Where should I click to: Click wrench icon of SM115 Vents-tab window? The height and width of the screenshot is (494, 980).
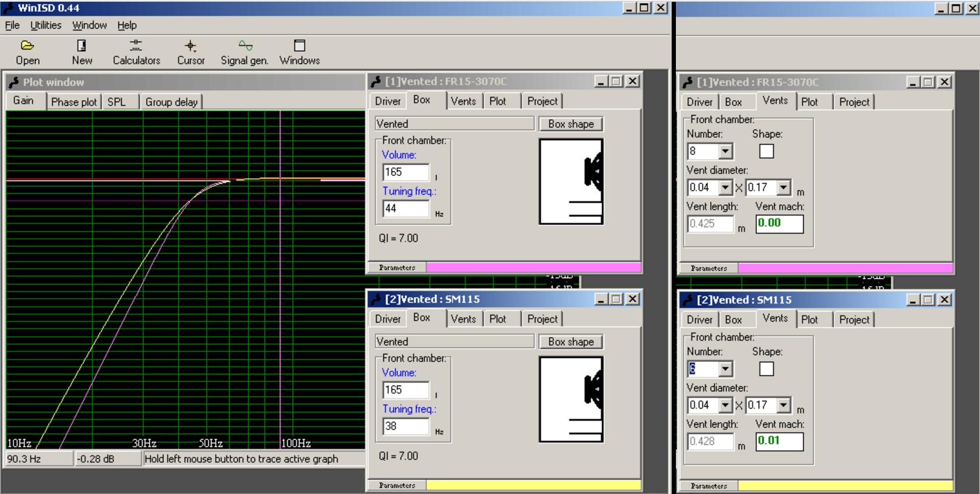(x=687, y=300)
